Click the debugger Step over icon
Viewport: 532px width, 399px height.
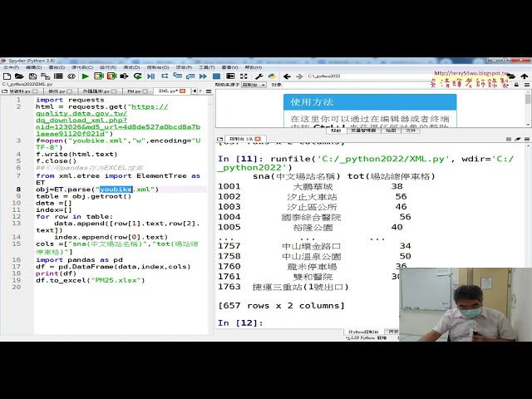pyautogui.click(x=165, y=76)
